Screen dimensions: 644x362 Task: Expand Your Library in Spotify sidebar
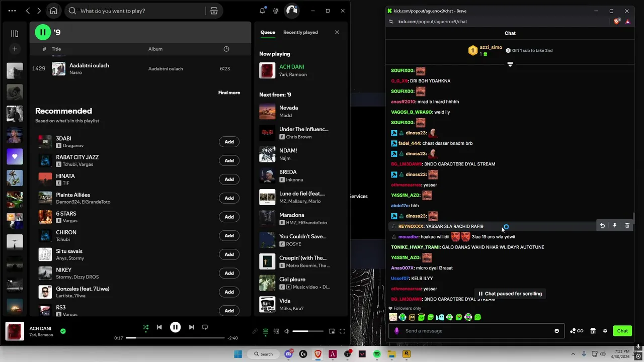[15, 33]
